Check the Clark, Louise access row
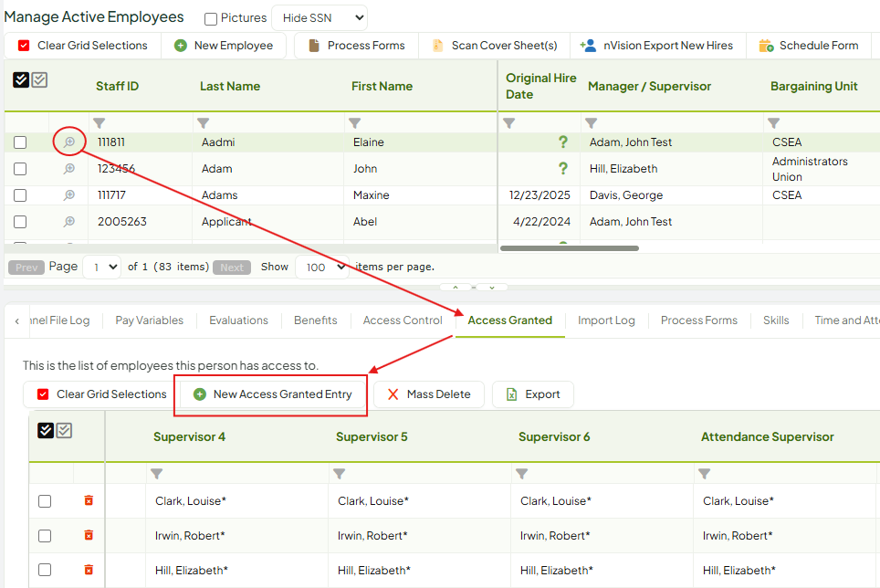The height and width of the screenshot is (588, 880). [x=45, y=501]
